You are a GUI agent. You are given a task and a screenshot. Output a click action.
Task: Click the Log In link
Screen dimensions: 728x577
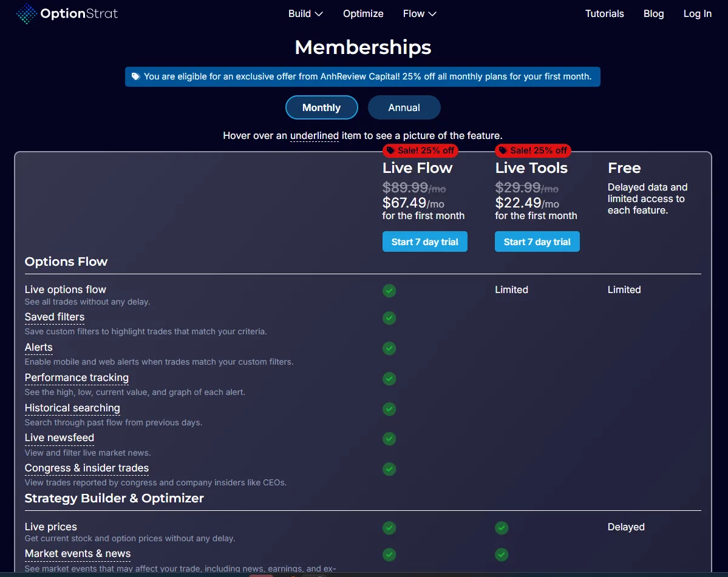click(x=697, y=13)
